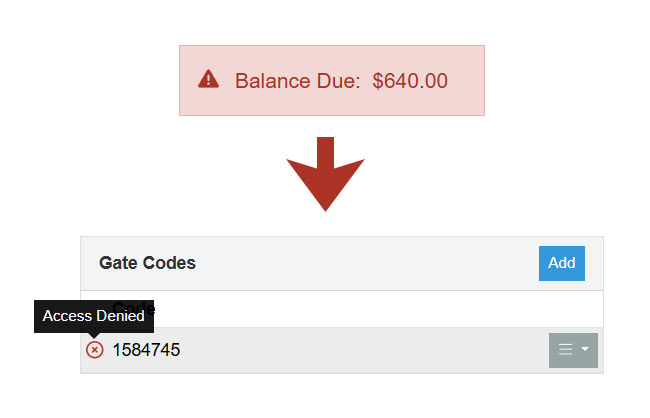The width and height of the screenshot is (650, 418).
Task: Click the red circled X status icon
Action: coord(95,350)
